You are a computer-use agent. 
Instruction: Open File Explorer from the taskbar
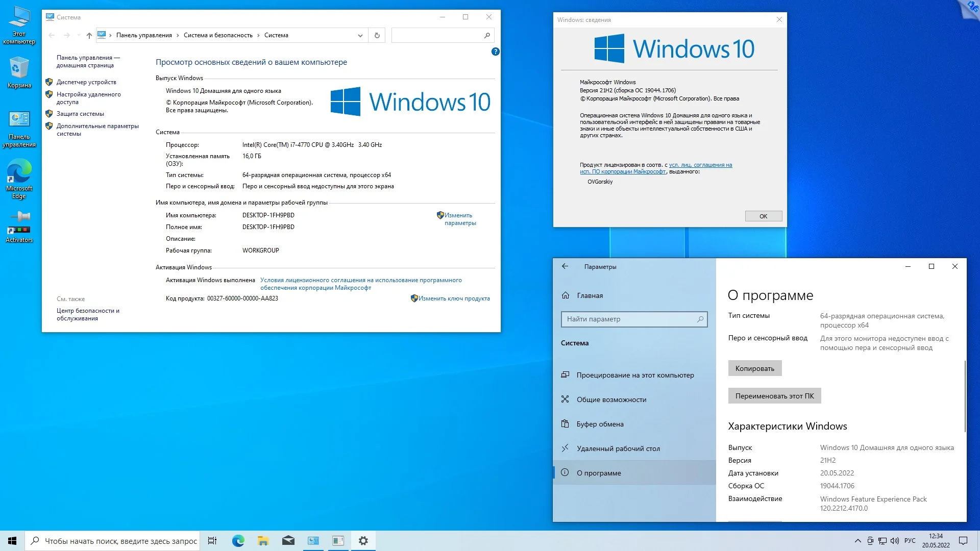click(x=263, y=541)
